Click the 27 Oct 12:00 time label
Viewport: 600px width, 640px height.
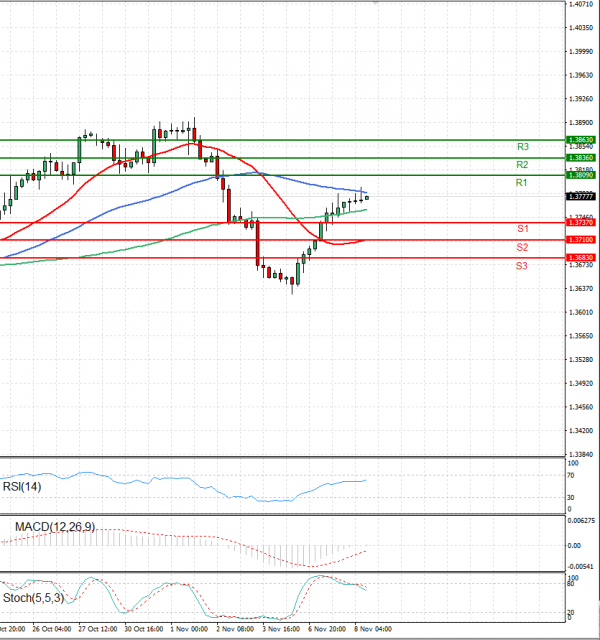click(x=98, y=629)
